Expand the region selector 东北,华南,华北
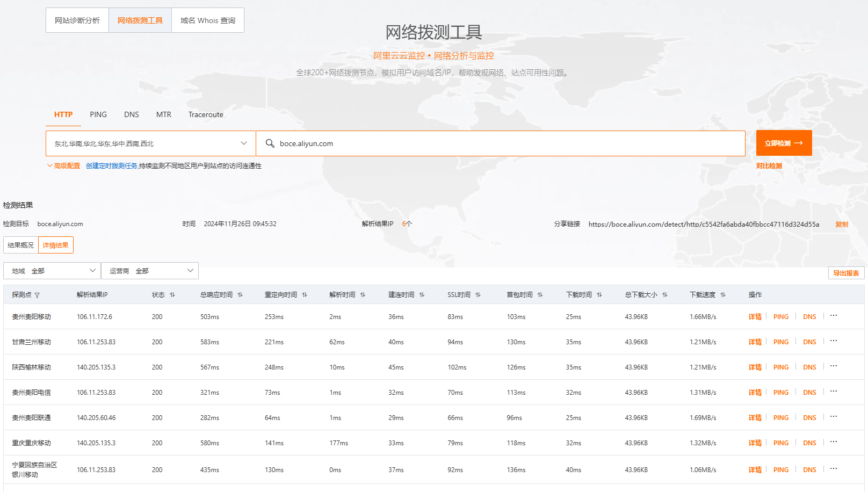868x492 pixels. 151,143
